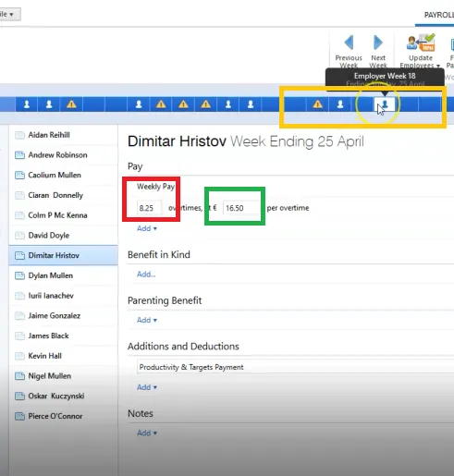Expand the Add dropdown under Pay
The image size is (454, 476).
pyautogui.click(x=147, y=228)
